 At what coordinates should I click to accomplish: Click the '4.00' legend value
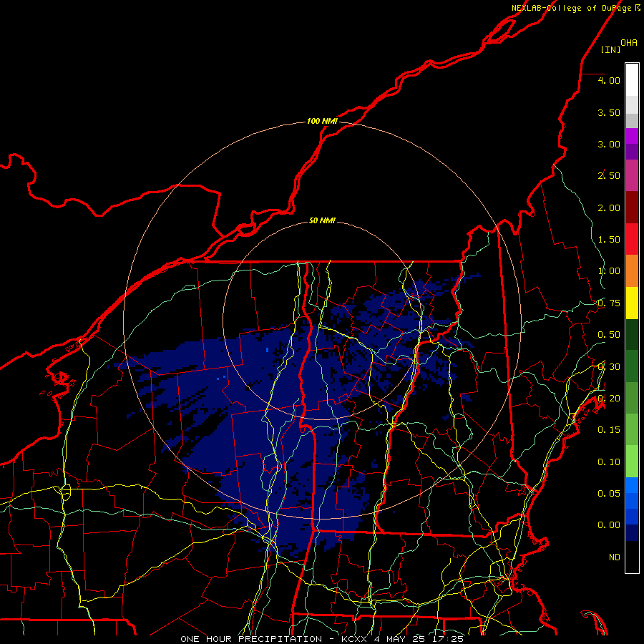pyautogui.click(x=609, y=80)
